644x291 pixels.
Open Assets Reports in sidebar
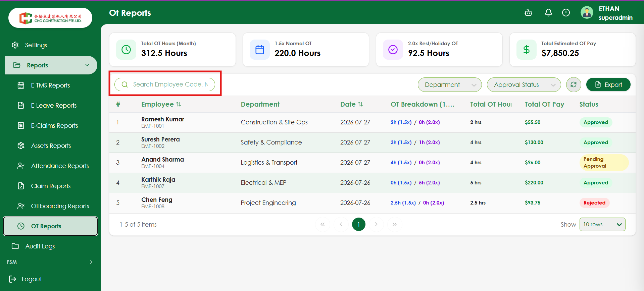[50, 145]
